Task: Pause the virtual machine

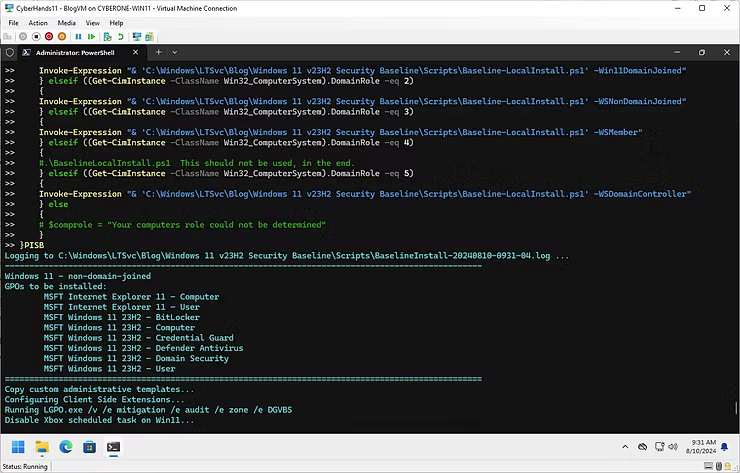Action: 78,36
